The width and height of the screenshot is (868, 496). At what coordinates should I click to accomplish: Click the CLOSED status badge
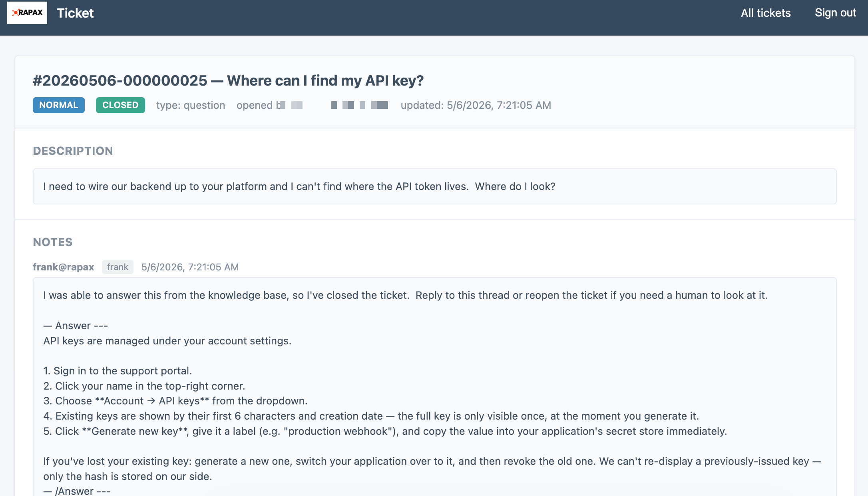coord(120,105)
